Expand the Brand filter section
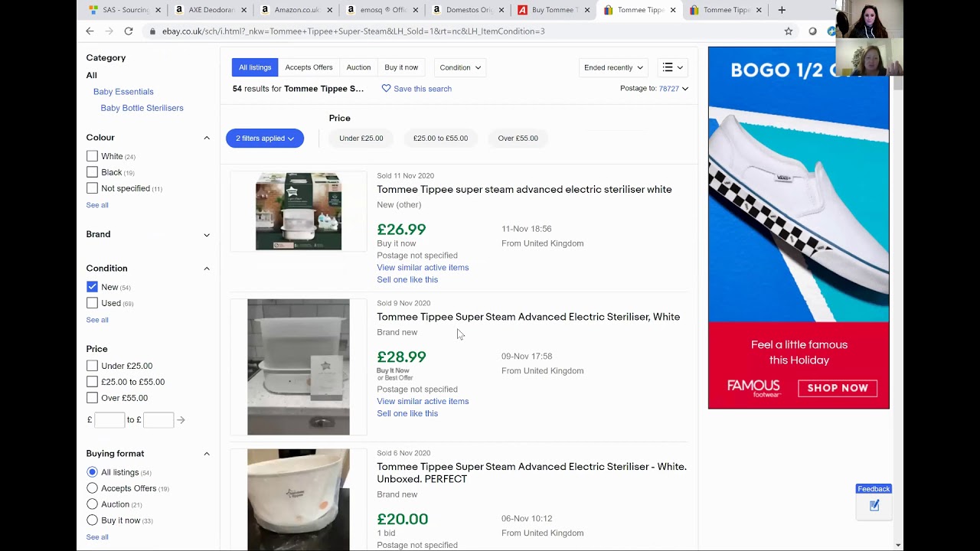The image size is (980, 551). click(207, 234)
